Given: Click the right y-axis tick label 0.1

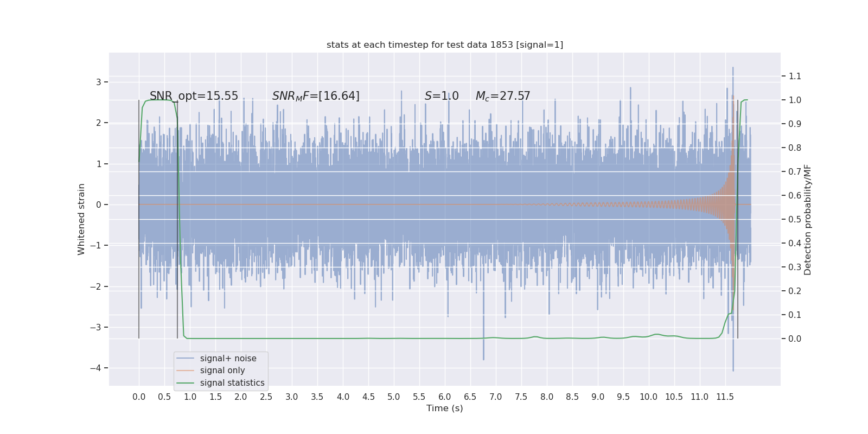Looking at the screenshot, I should click(795, 315).
